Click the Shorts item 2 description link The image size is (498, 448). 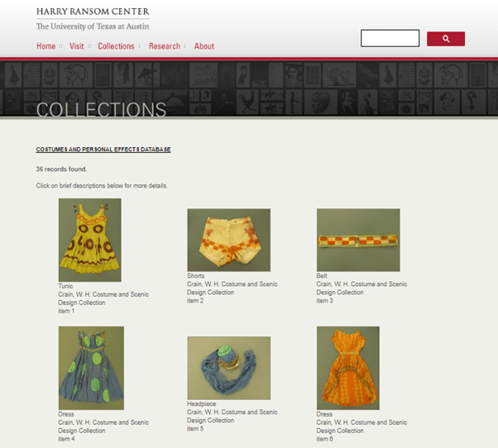(x=232, y=288)
